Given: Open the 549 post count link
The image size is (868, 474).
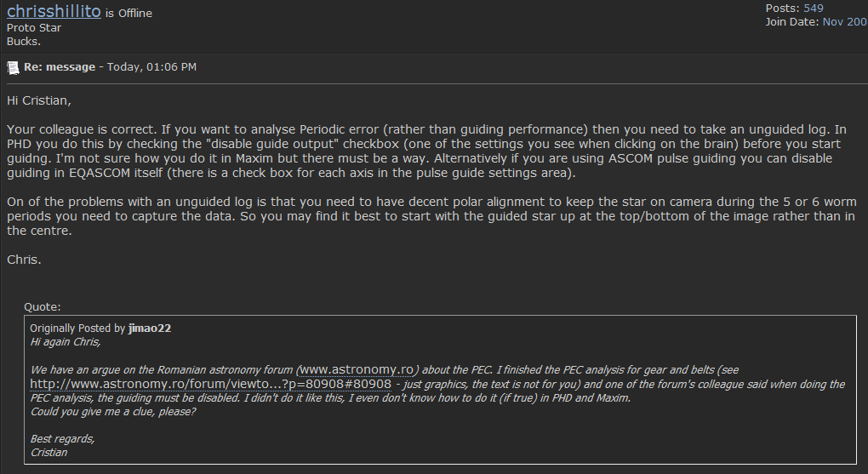Looking at the screenshot, I should coord(814,9).
